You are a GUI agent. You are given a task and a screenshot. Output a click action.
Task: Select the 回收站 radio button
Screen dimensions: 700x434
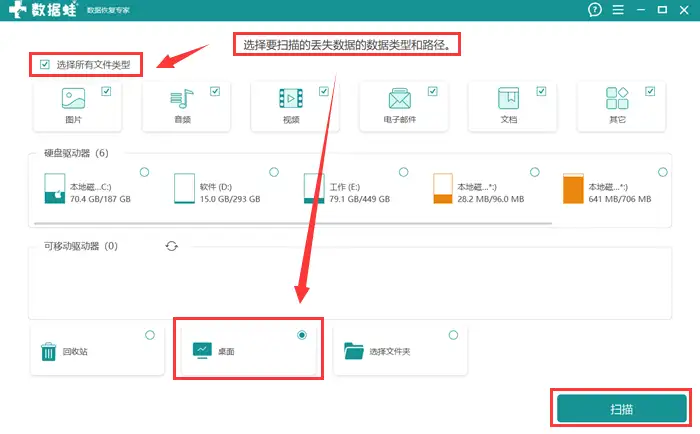click(x=150, y=335)
